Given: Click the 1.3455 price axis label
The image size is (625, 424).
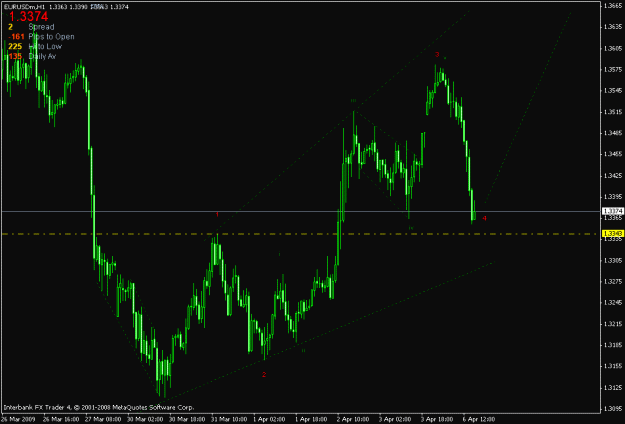Looking at the screenshot, I should 612,154.
